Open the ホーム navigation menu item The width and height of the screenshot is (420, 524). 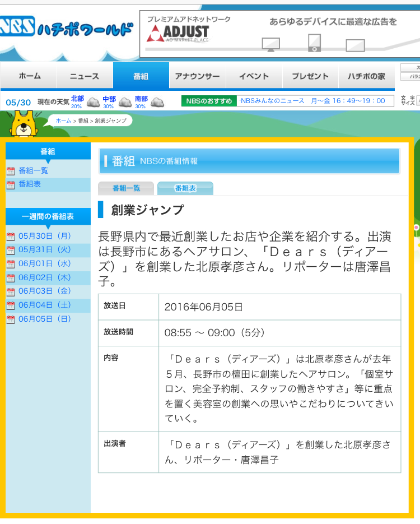click(x=29, y=76)
